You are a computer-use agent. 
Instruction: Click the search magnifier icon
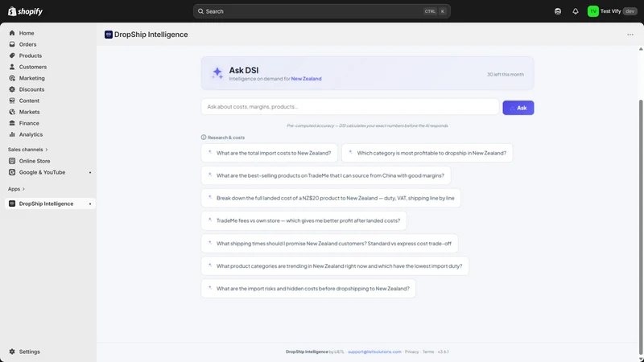tap(200, 11)
